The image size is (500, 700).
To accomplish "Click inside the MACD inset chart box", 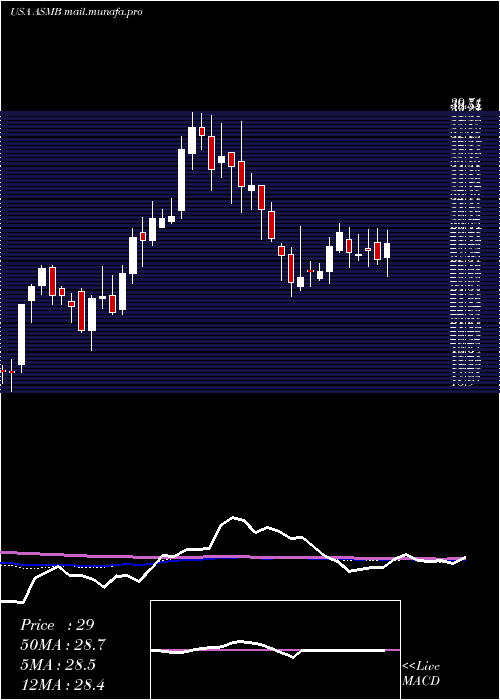I will pyautogui.click(x=275, y=650).
